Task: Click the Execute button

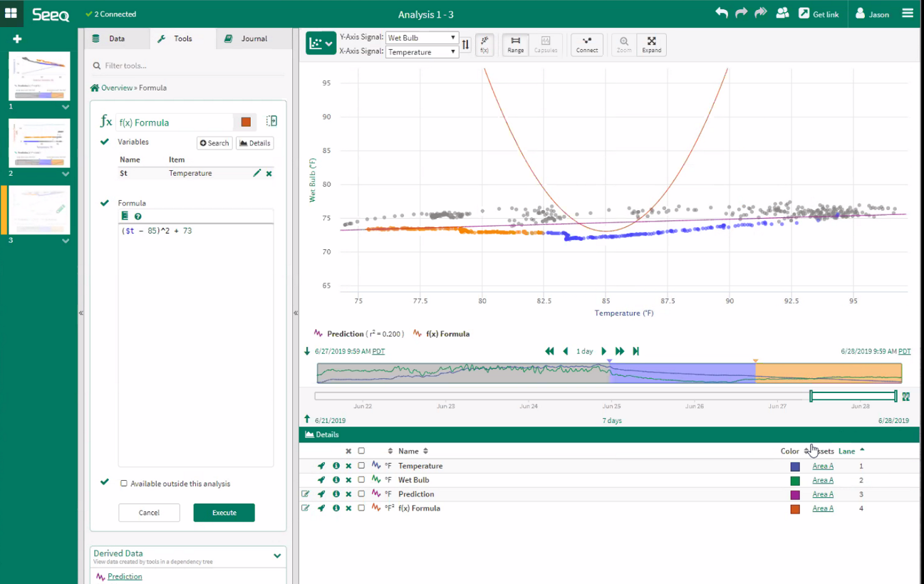Action: click(x=224, y=513)
